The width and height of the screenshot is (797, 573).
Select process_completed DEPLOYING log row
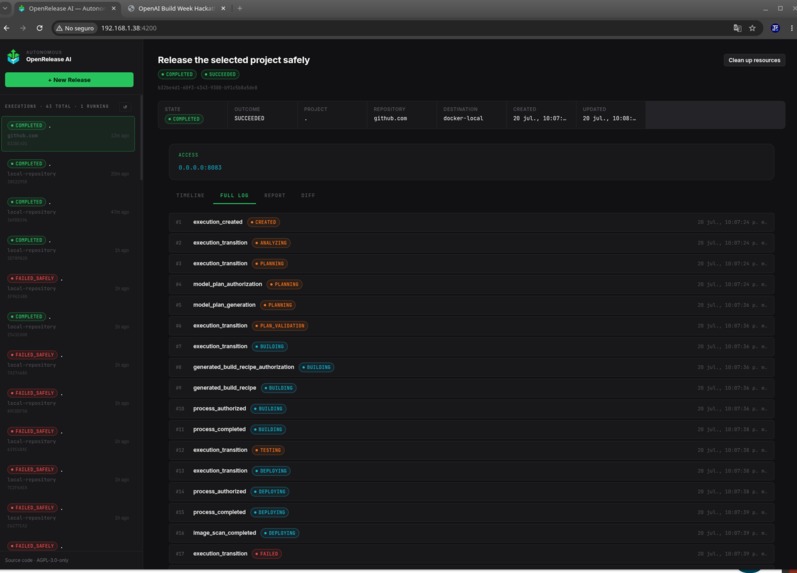(471, 512)
